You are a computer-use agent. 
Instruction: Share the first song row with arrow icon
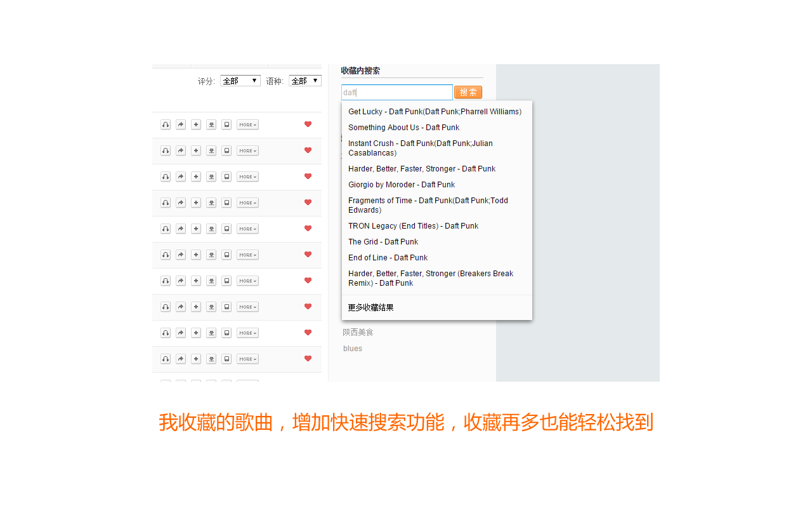pyautogui.click(x=181, y=124)
